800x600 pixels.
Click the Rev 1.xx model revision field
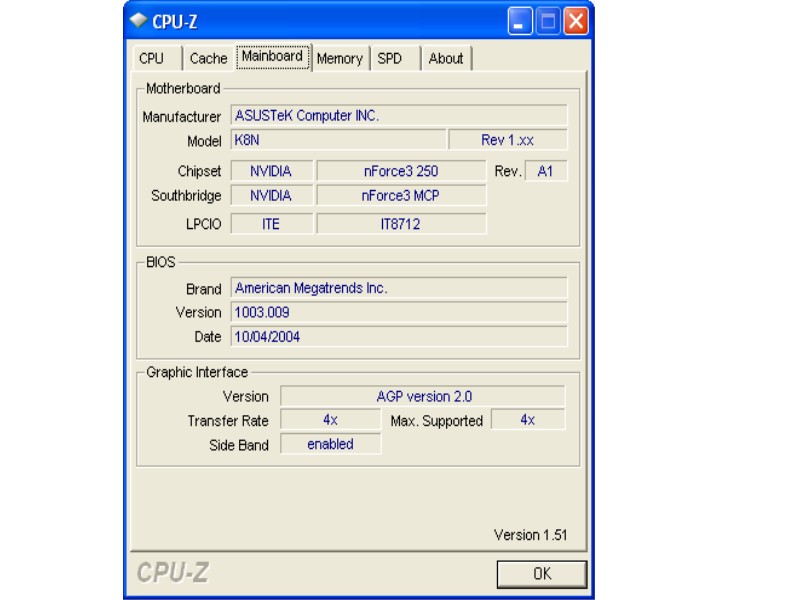click(x=508, y=140)
